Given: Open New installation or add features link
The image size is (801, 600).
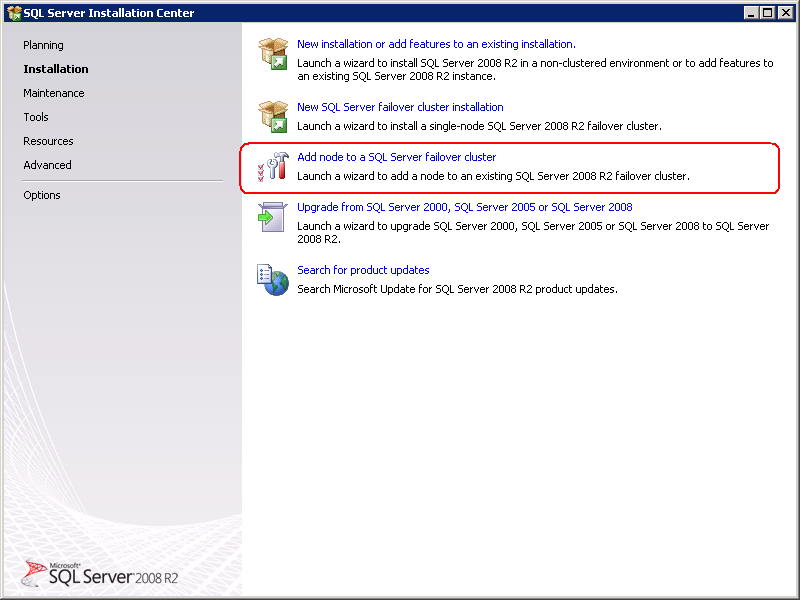Looking at the screenshot, I should coord(436,43).
